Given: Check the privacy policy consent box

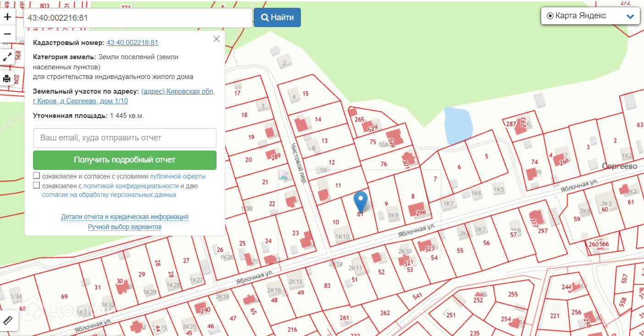Looking at the screenshot, I should [x=36, y=185].
